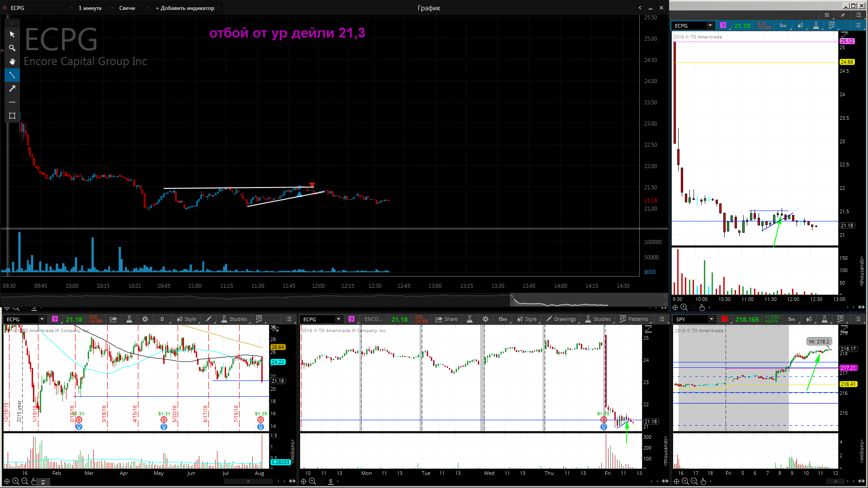Open the symbol selector ECPG in main chart

[42, 8]
